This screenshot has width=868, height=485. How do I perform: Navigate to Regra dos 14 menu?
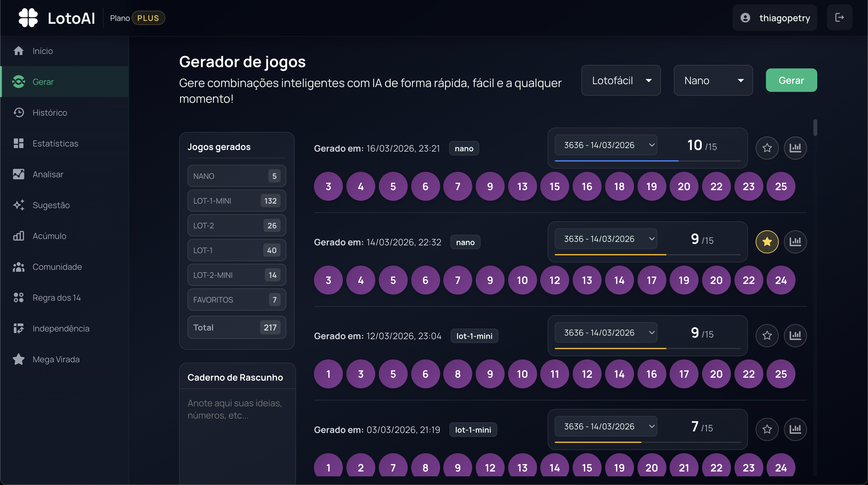tap(65, 298)
